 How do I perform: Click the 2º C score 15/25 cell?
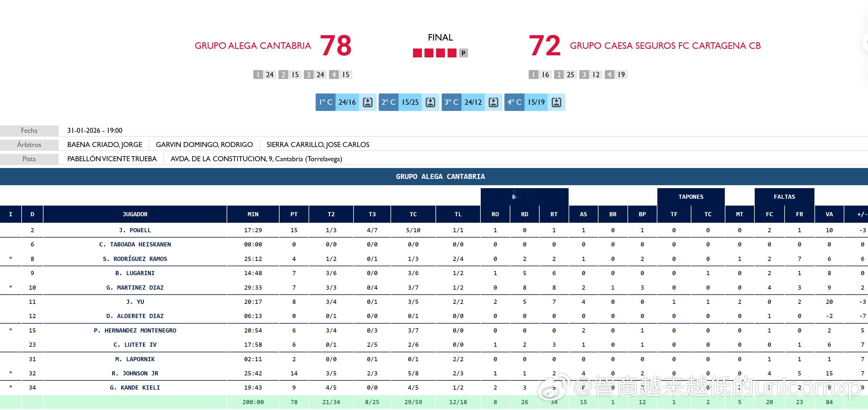point(410,102)
